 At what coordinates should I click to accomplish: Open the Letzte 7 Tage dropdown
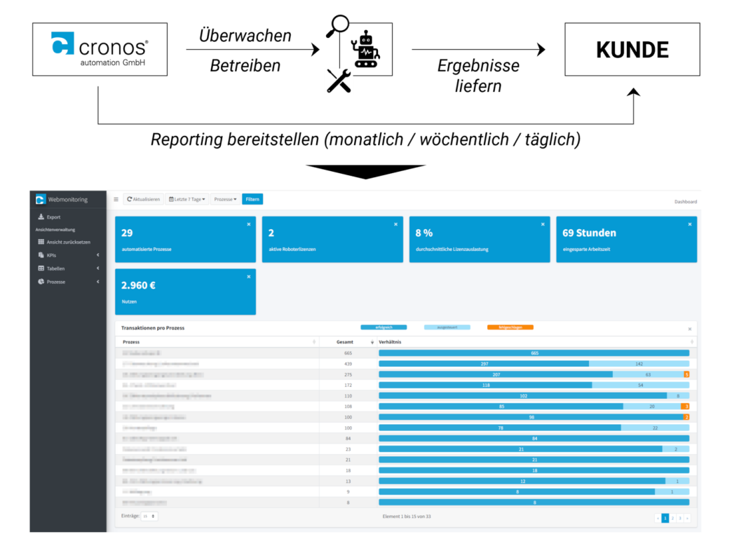188,199
